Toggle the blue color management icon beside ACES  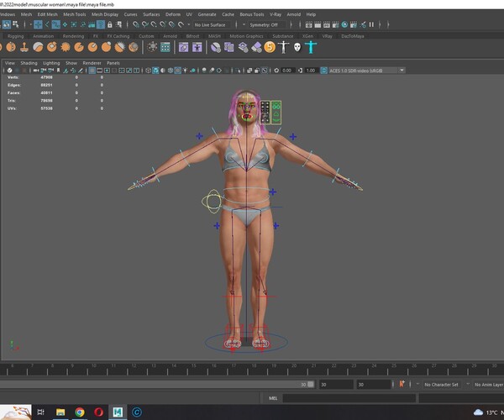[323, 71]
